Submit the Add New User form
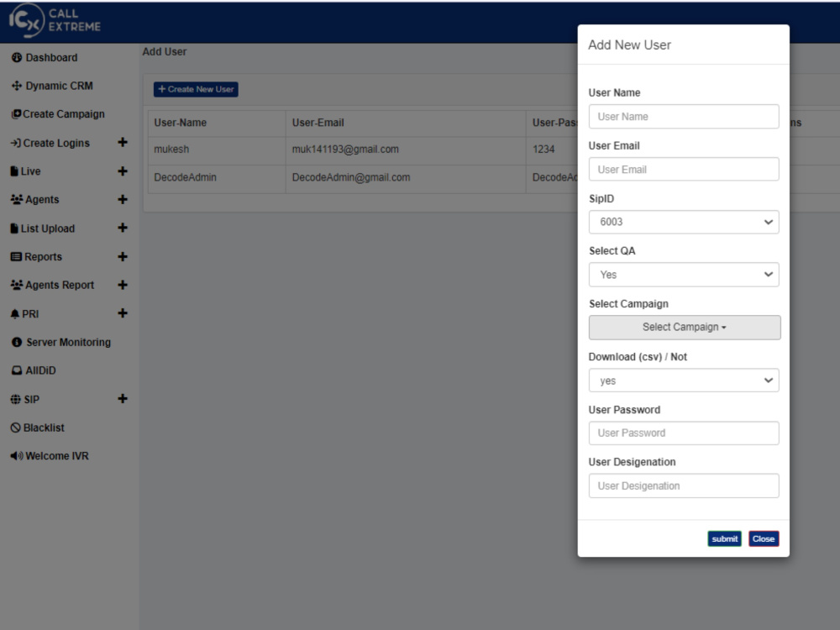 click(x=724, y=539)
